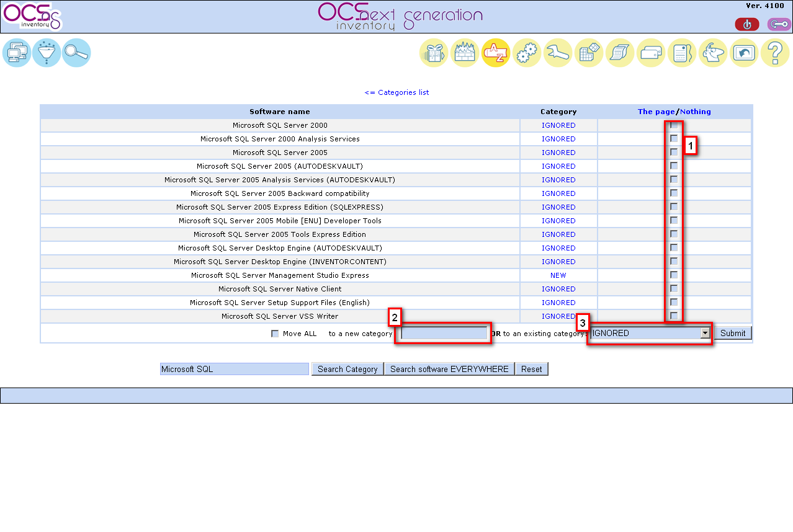Click 'Microsoft SQL Server Management Studio Express' name

coord(280,275)
